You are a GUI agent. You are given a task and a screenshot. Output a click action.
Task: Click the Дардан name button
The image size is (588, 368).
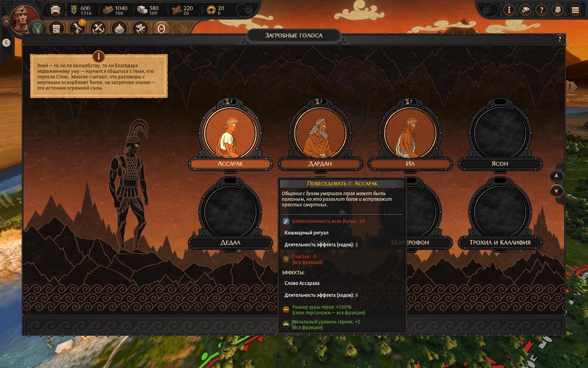320,164
